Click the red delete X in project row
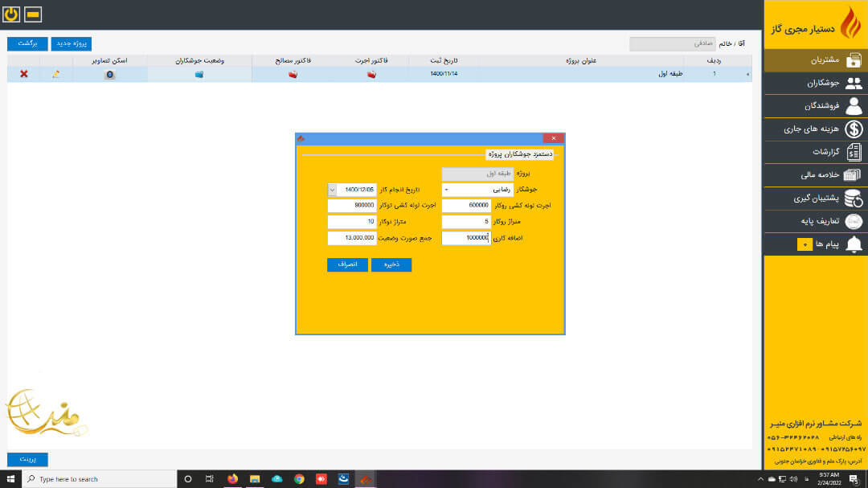Image resolution: width=868 pixels, height=488 pixels. click(x=23, y=74)
